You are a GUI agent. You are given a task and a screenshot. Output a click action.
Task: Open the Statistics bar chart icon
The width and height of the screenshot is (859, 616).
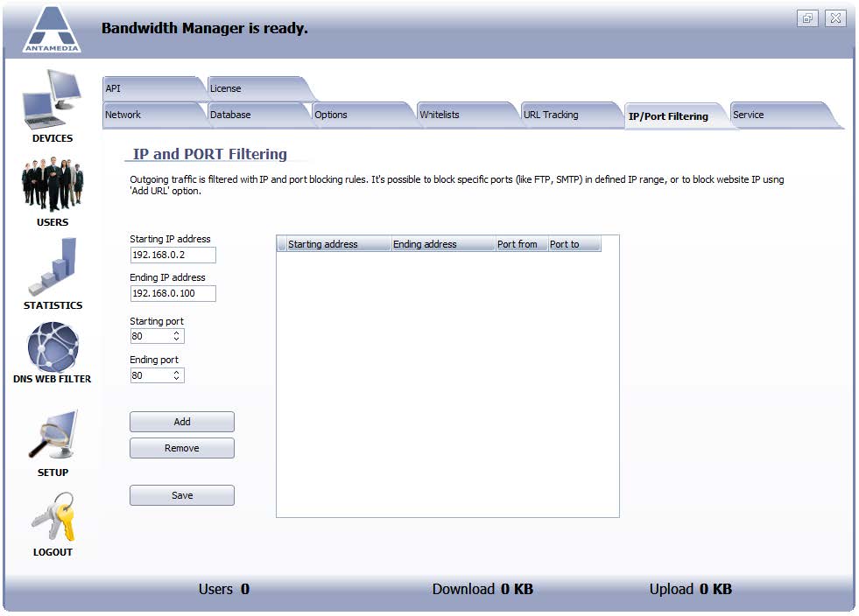point(53,267)
